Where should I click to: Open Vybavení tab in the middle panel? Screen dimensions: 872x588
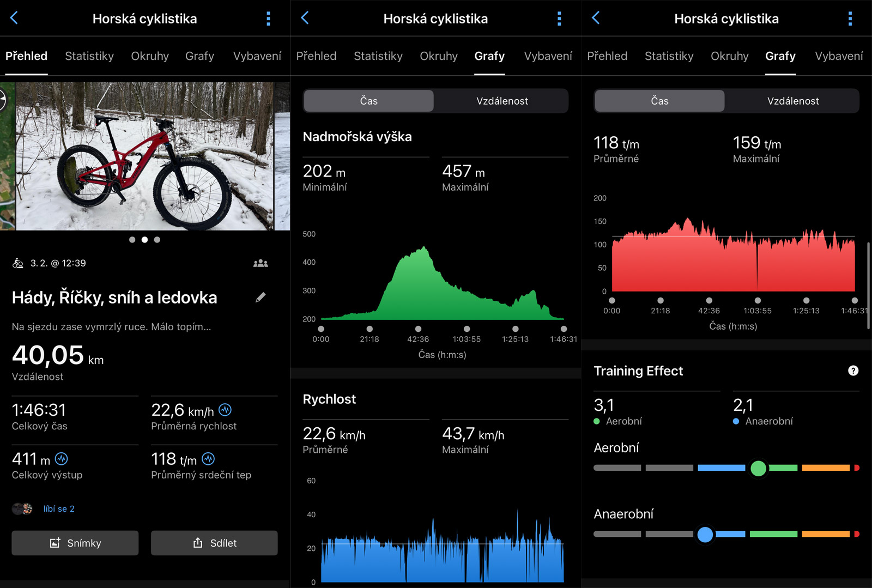point(548,56)
